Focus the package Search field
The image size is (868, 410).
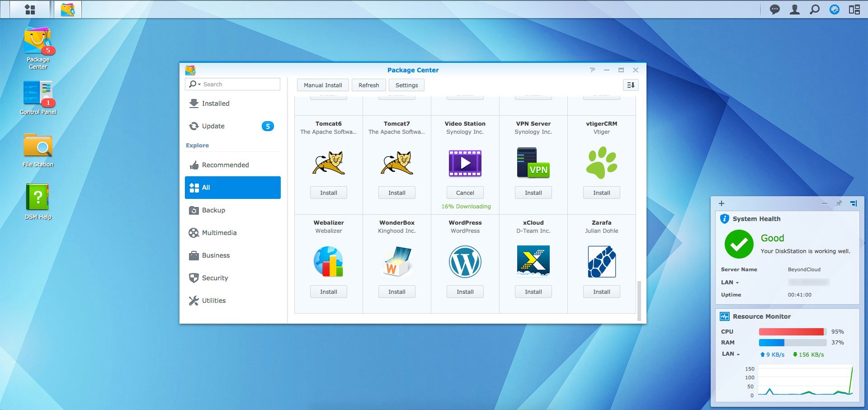[233, 85]
